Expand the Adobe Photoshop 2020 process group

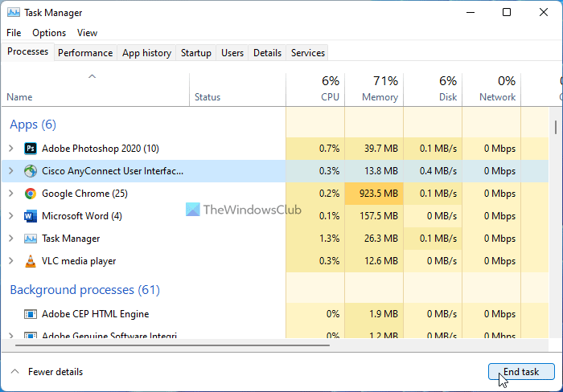[x=11, y=149]
